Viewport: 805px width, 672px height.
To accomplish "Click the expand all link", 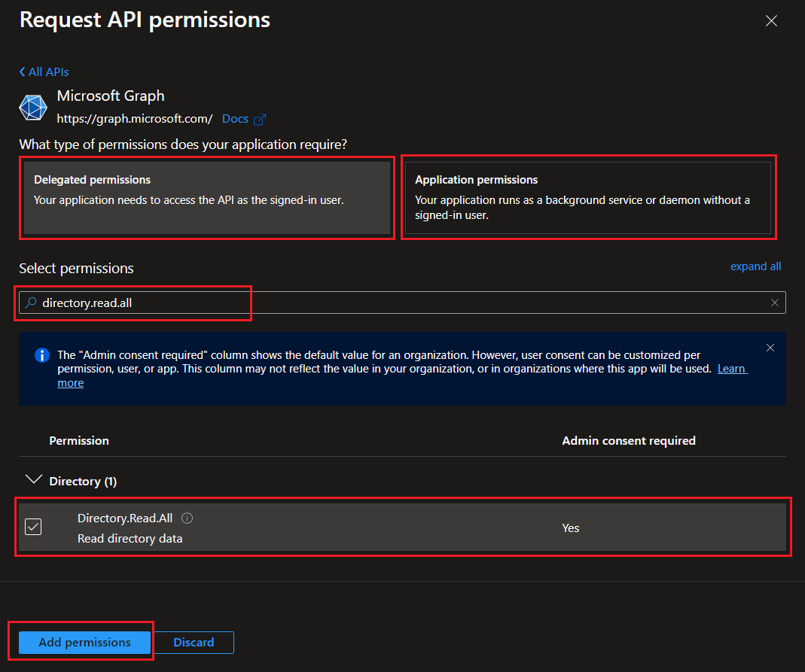I will pyautogui.click(x=755, y=266).
